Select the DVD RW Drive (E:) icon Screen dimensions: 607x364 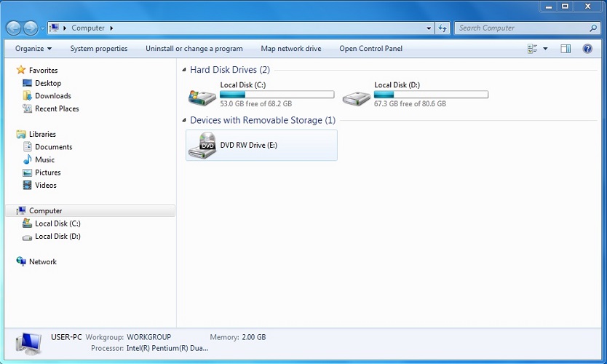(202, 145)
